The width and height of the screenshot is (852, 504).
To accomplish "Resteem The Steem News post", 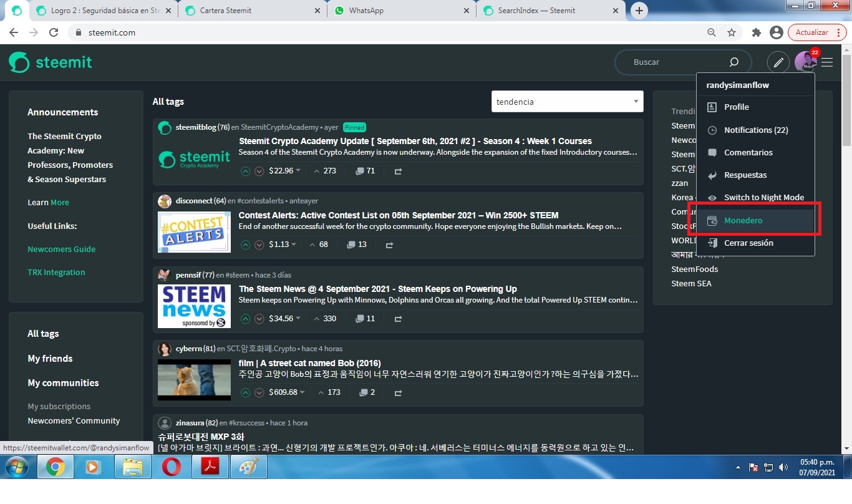I will 398,319.
